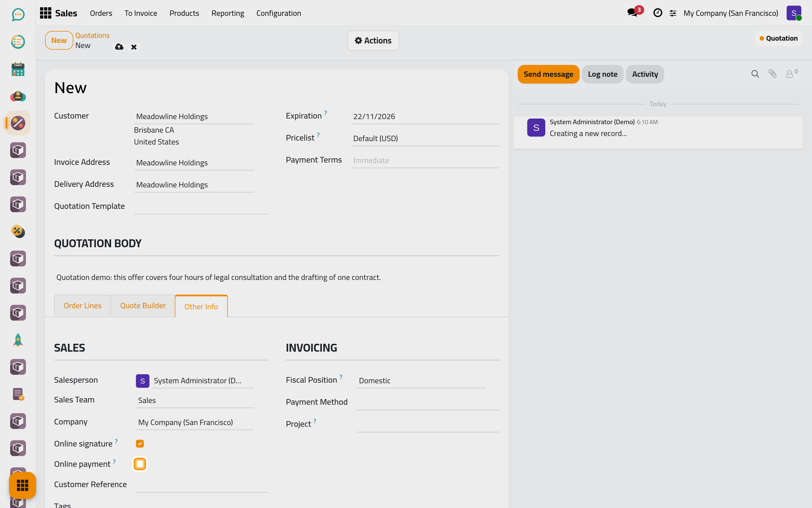Open the sliders settings icon in navbar
The image size is (812, 508).
(673, 13)
